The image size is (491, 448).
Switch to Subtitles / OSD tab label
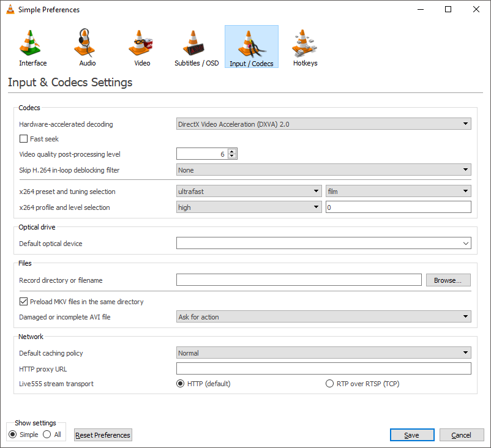coord(197,63)
